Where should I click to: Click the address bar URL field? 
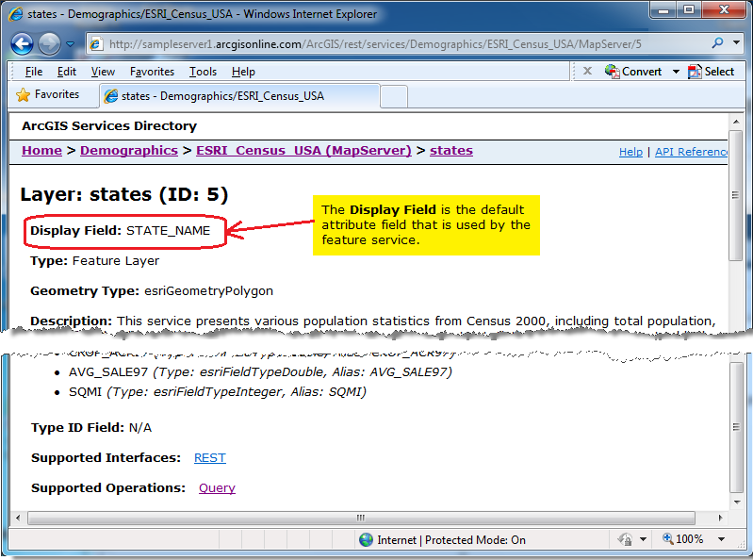point(399,44)
